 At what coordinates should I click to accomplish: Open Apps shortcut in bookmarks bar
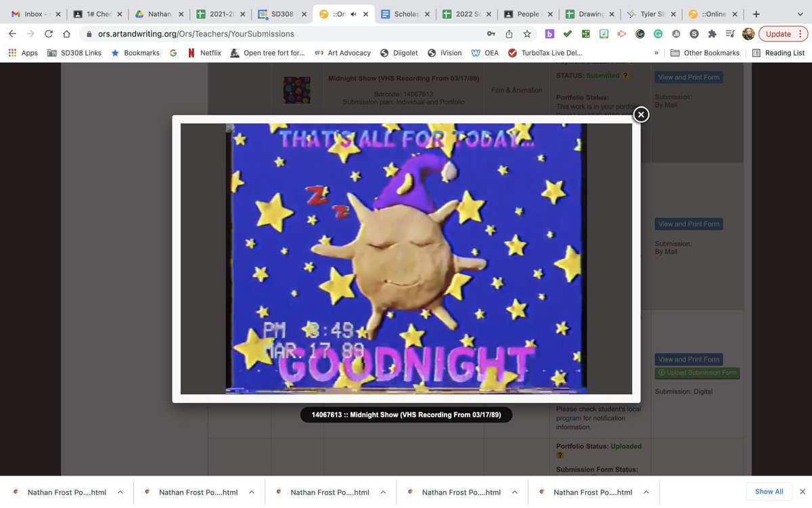point(23,53)
